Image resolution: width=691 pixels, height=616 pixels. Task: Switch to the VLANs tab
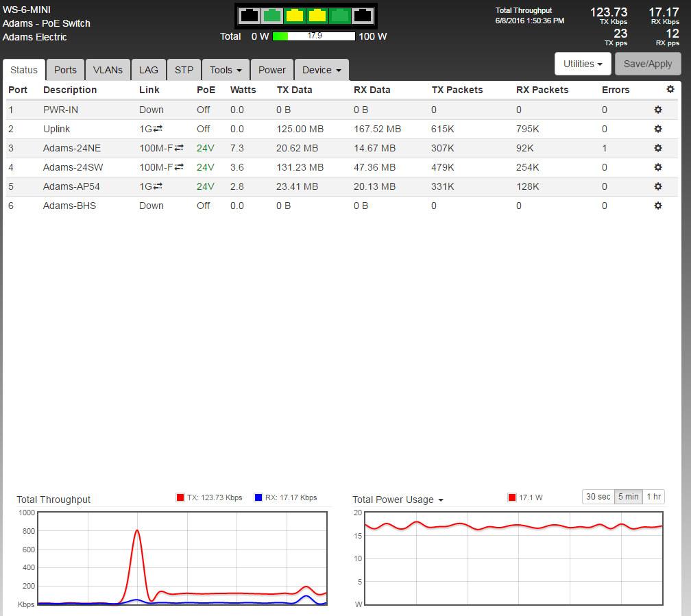[x=108, y=70]
